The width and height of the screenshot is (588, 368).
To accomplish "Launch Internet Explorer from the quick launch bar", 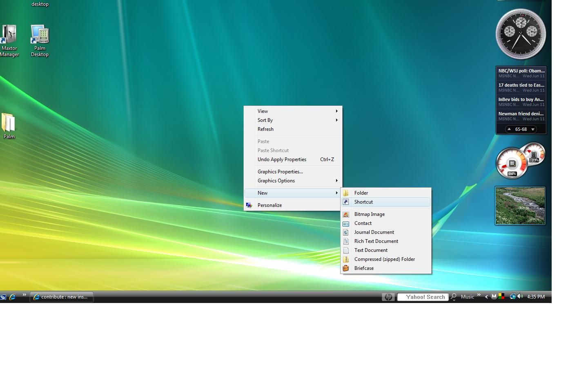I will [13, 296].
